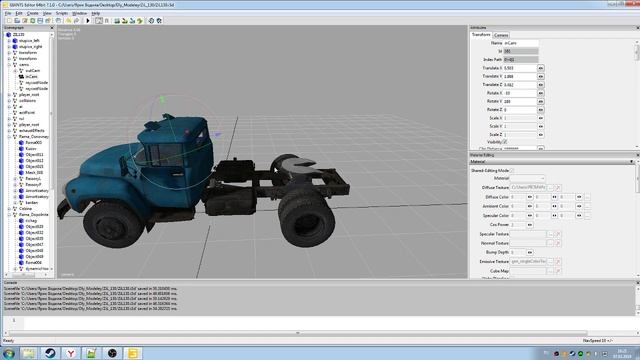Click the browse button for Cube Map
640x360 pixels.
click(551, 271)
